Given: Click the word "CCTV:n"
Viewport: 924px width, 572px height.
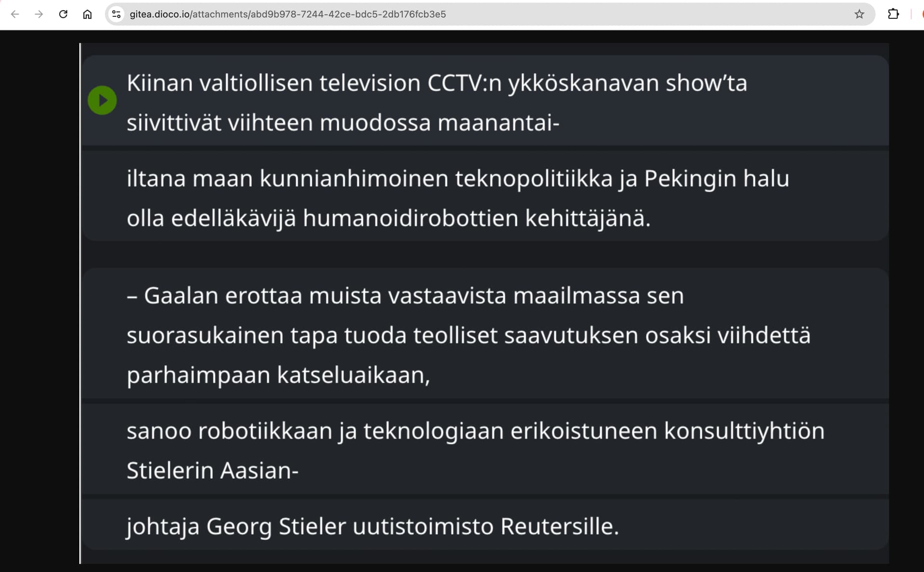Looking at the screenshot, I should [x=464, y=83].
